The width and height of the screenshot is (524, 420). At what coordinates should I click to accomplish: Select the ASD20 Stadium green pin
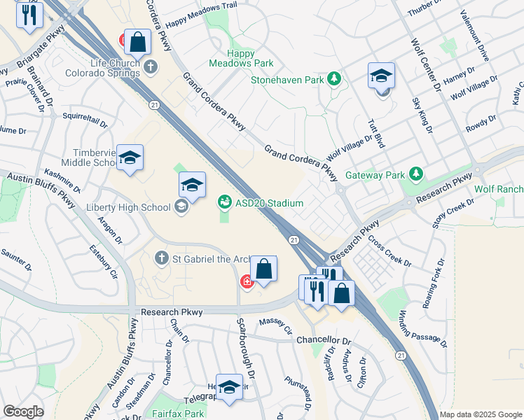point(225,202)
